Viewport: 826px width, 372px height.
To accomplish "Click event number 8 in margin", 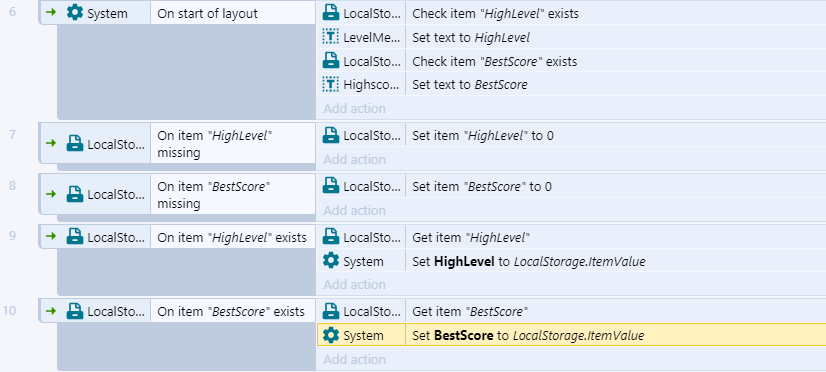I will coord(13,185).
